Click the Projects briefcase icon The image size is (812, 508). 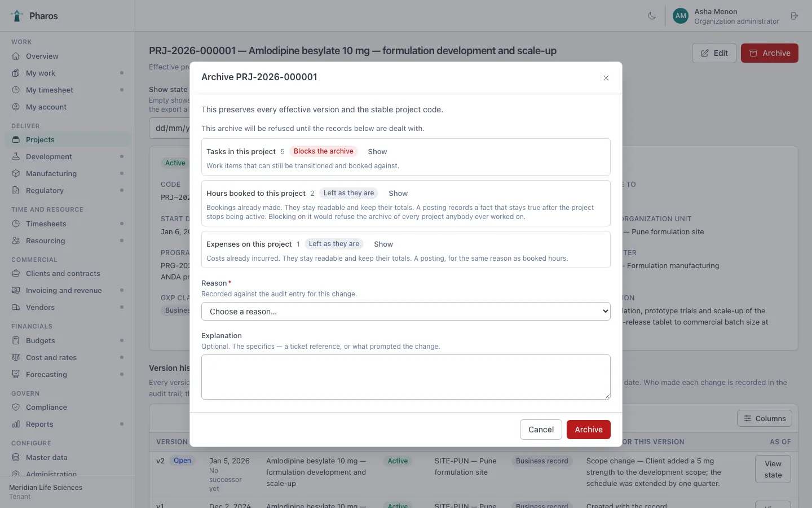[x=16, y=140]
